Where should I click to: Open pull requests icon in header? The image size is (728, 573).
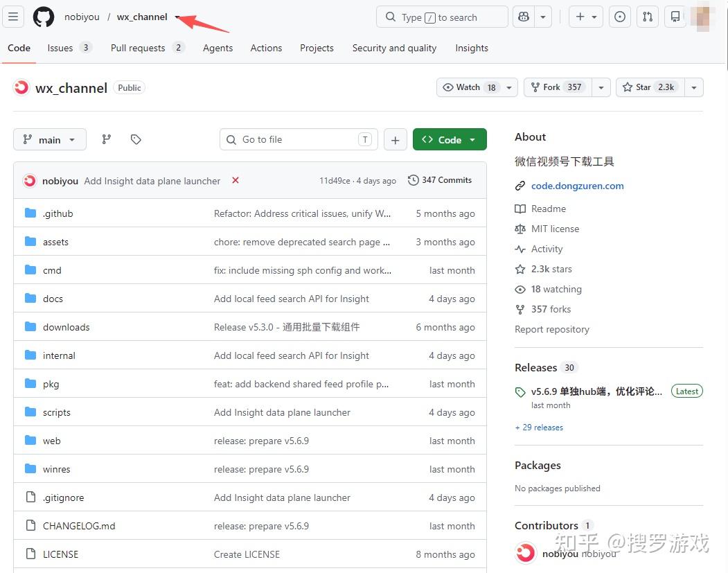point(648,17)
